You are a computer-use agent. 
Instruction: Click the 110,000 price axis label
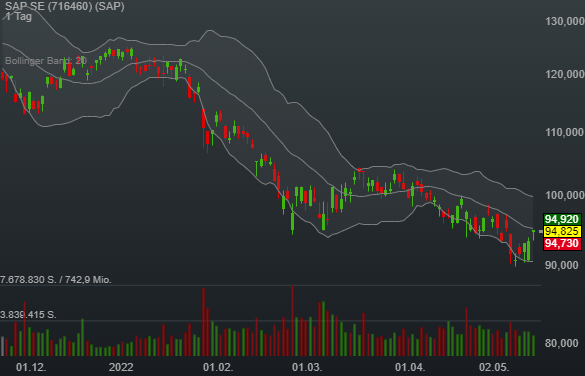(x=565, y=132)
